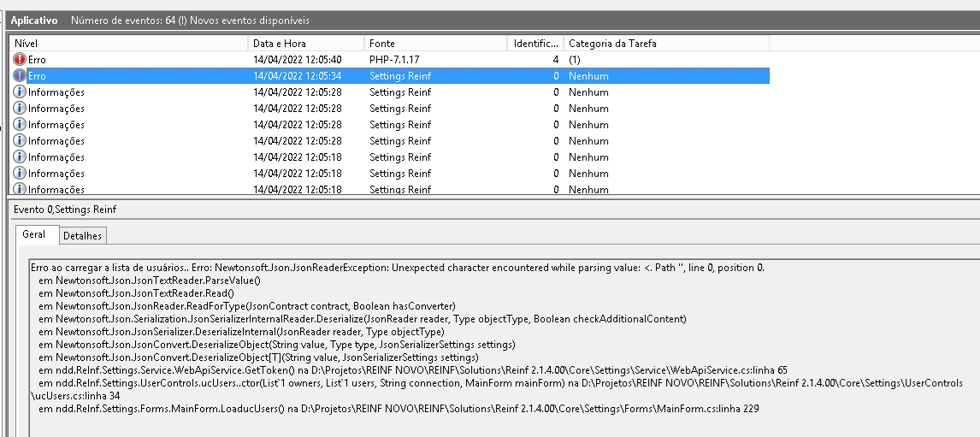The width and height of the screenshot is (980, 437).
Task: Select the 14/04/2022 12:05:40 date cell
Action: tap(298, 60)
